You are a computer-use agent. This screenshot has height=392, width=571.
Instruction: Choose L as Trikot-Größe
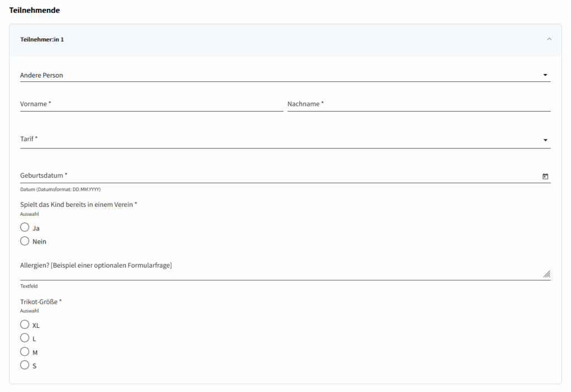coord(25,338)
